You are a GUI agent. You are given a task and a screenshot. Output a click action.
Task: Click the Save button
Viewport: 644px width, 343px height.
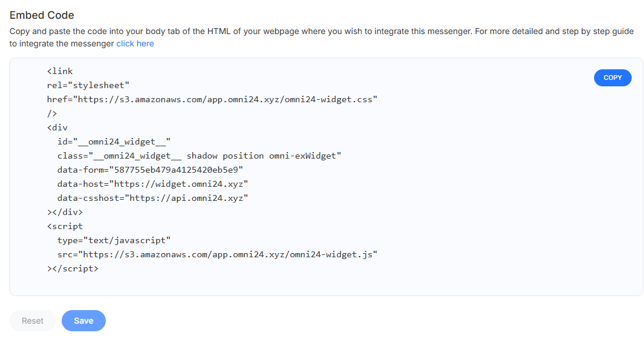point(84,321)
